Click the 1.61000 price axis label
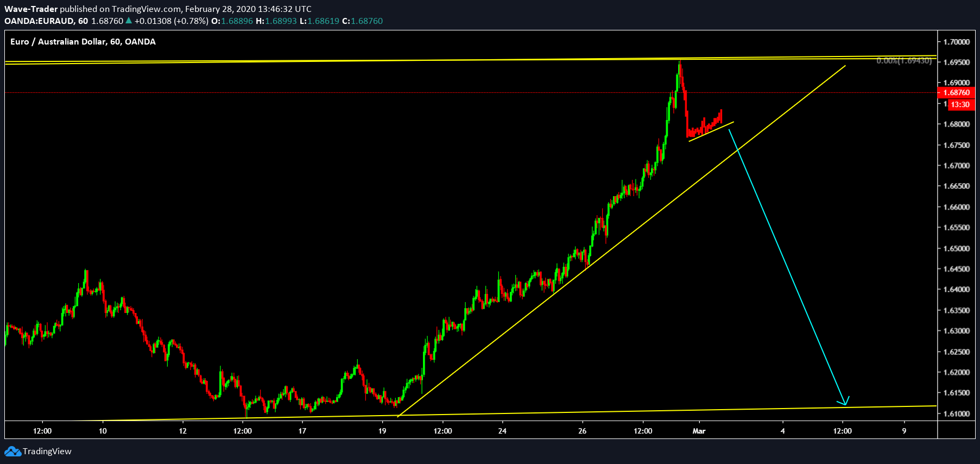The width and height of the screenshot is (980, 464). [957, 413]
